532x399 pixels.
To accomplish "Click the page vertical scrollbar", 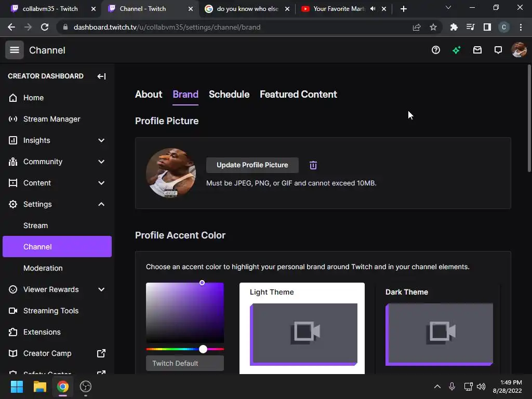I will (529, 118).
